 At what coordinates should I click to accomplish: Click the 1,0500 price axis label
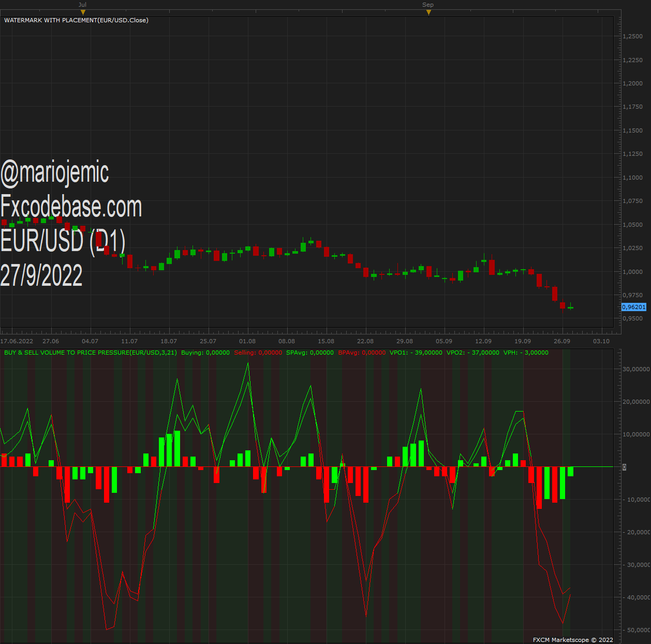(633, 225)
